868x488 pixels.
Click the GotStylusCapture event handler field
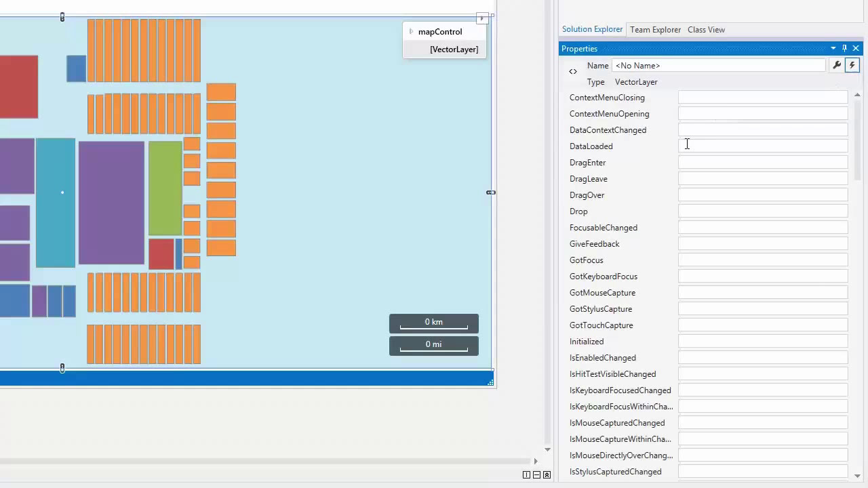tap(763, 309)
